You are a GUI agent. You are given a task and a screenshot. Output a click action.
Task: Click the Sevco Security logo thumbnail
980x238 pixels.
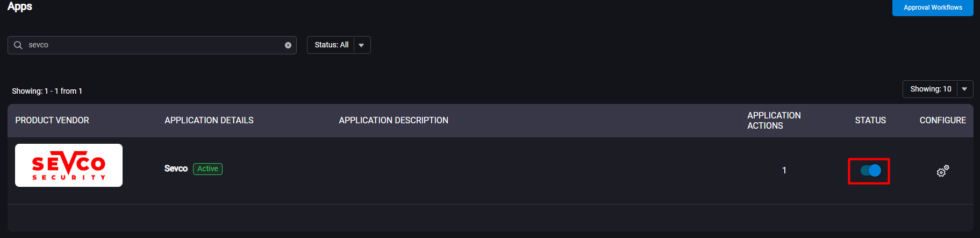[69, 165]
